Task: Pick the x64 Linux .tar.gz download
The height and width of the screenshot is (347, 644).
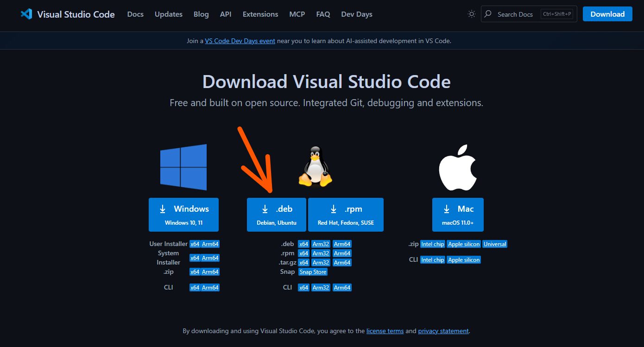Action: click(x=303, y=263)
